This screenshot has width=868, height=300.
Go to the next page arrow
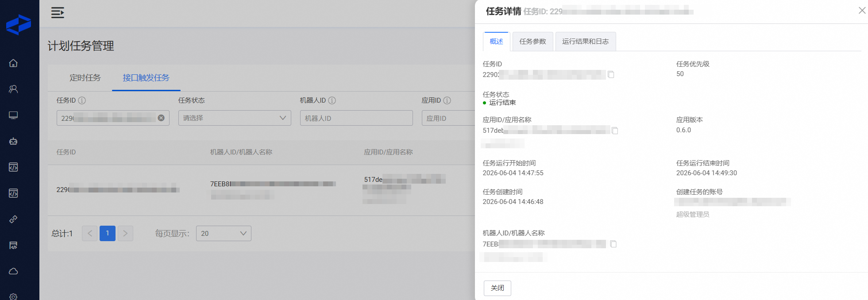(x=125, y=234)
